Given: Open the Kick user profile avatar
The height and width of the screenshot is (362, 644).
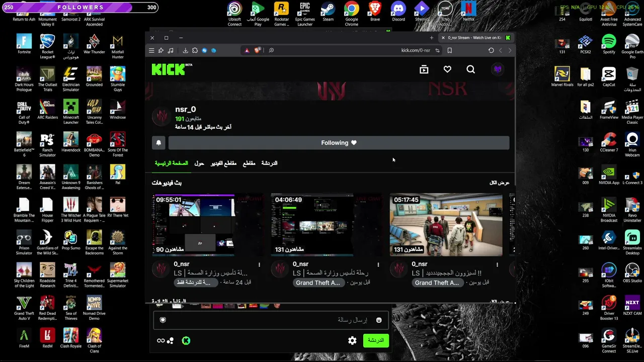Looking at the screenshot, I should tap(498, 69).
